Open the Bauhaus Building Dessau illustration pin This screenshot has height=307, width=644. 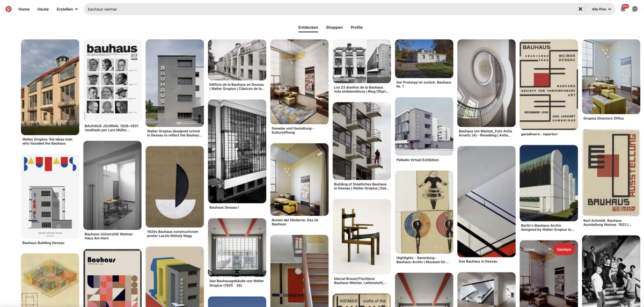pos(50,196)
